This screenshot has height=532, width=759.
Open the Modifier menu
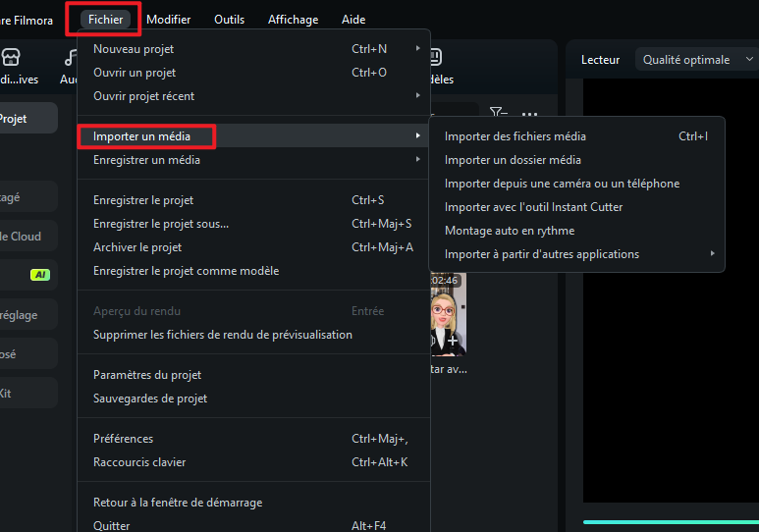pos(169,20)
